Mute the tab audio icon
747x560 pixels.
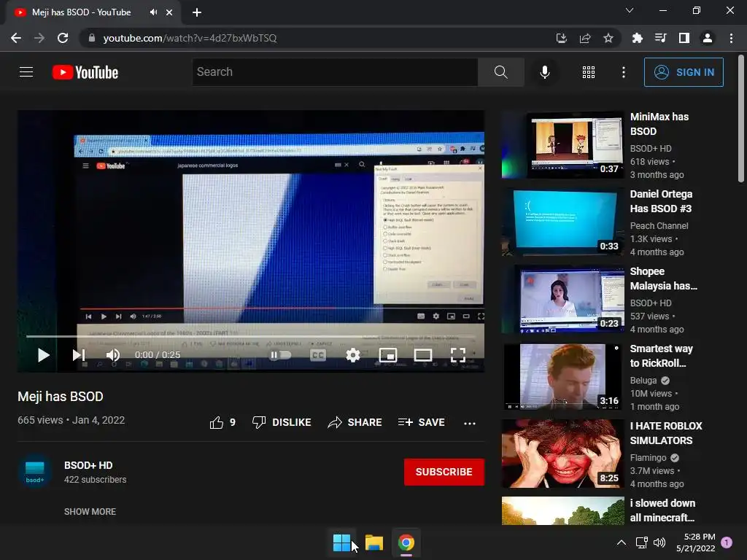[153, 12]
